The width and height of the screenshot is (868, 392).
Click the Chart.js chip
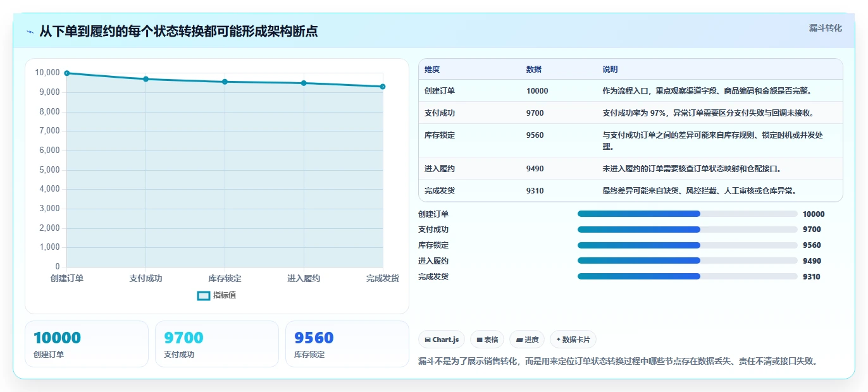point(442,340)
